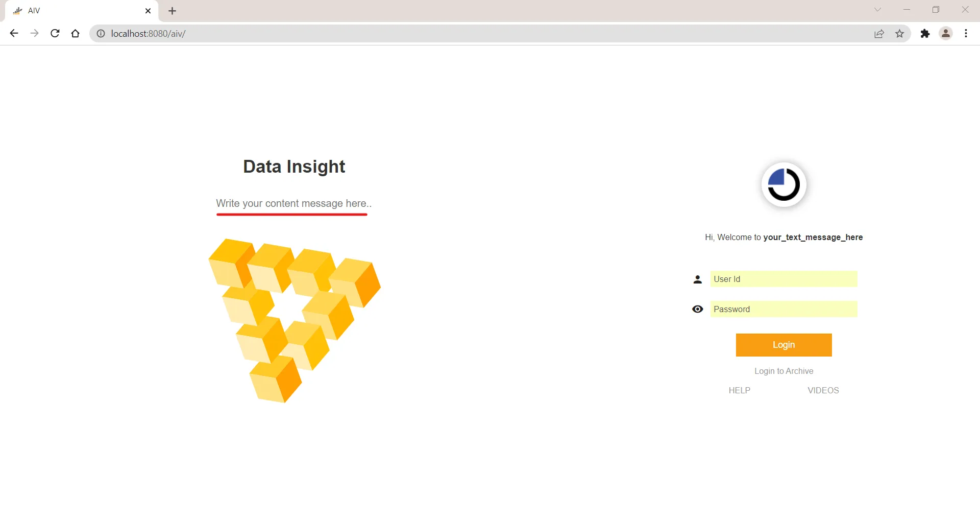Click the browser back arrow
This screenshot has height=520, width=980.
[14, 33]
